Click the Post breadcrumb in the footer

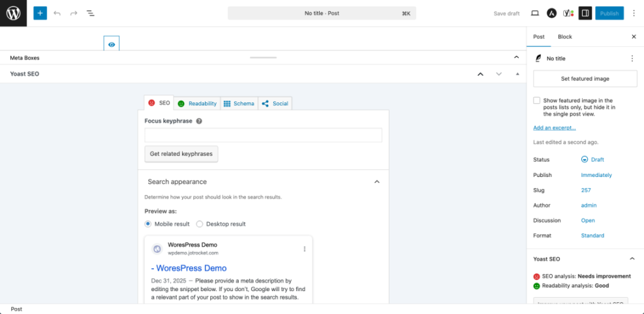[x=16, y=309]
